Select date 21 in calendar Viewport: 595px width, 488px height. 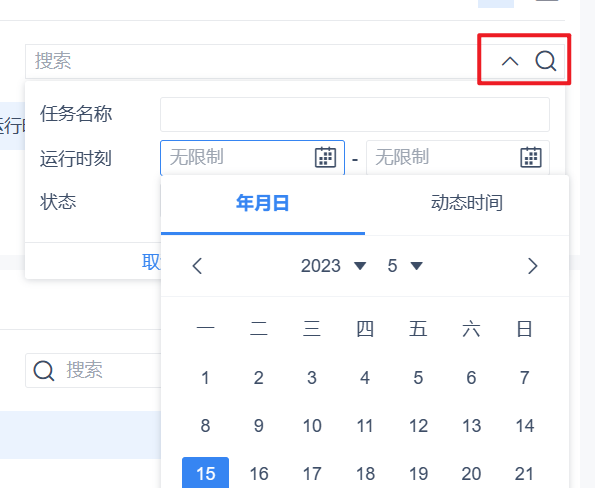[x=524, y=474]
